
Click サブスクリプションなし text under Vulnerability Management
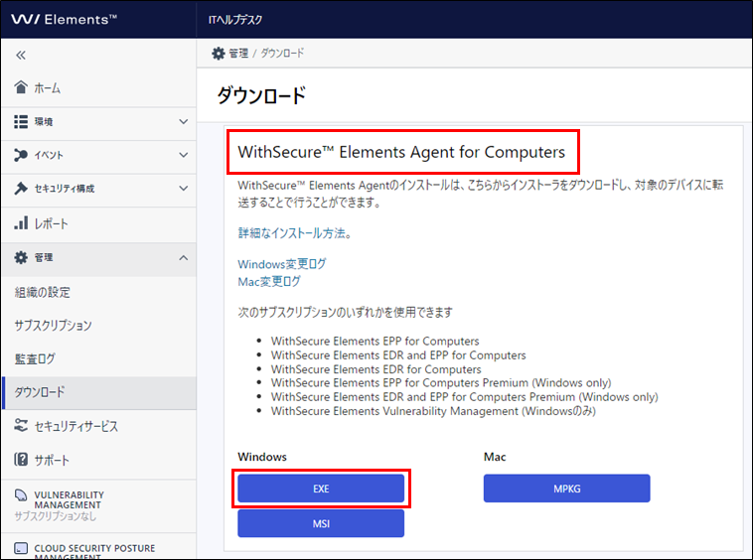(56, 516)
